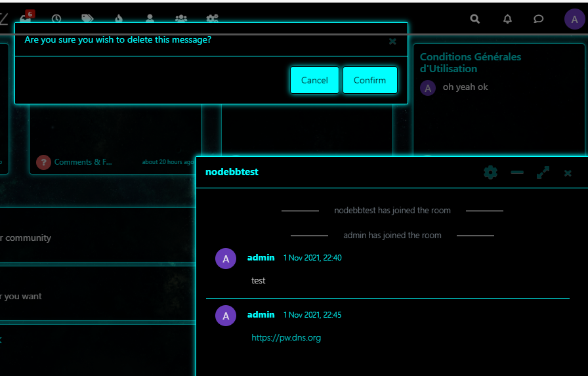The width and height of the screenshot is (588, 376).
Task: Open the https://pw.dns.org link
Action: click(x=286, y=338)
